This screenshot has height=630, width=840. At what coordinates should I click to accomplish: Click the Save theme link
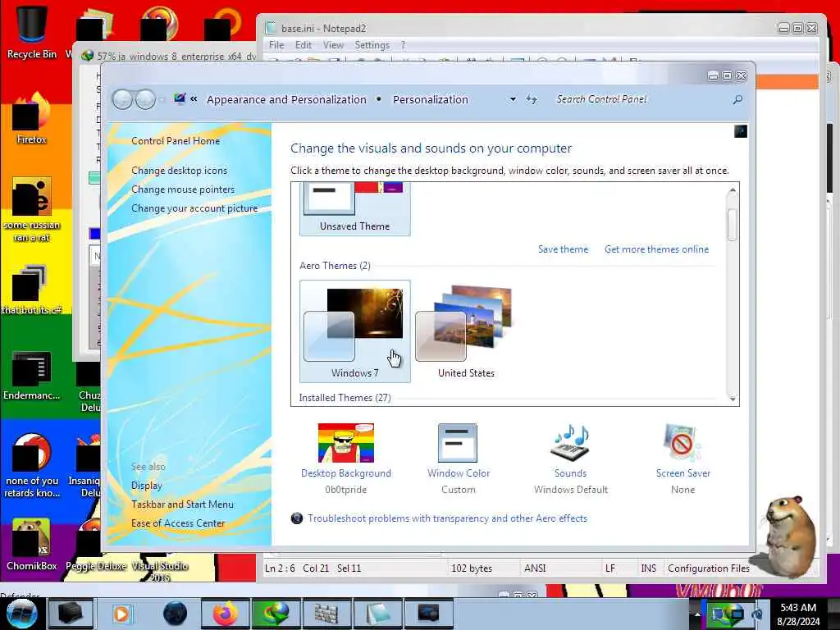563,249
